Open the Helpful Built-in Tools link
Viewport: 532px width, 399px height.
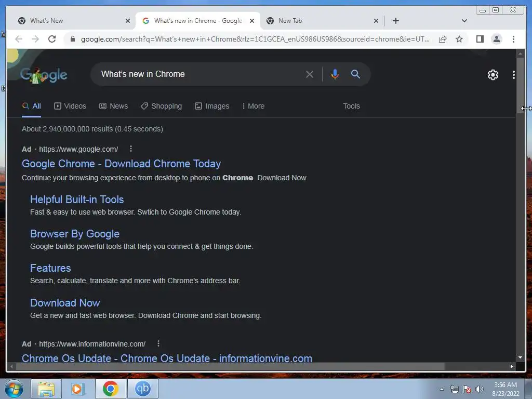(x=77, y=199)
